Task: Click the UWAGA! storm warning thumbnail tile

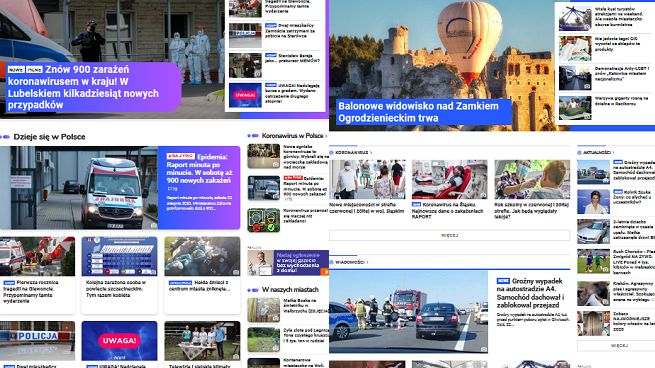Action: click(x=119, y=341)
